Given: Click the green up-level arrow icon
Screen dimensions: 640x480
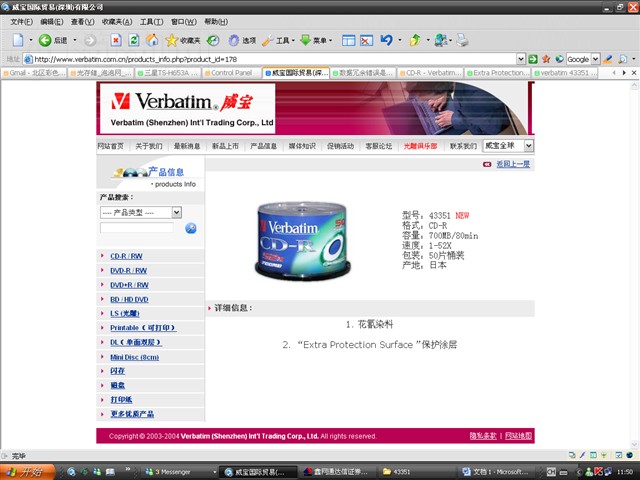Looking at the screenshot, I should 415,40.
